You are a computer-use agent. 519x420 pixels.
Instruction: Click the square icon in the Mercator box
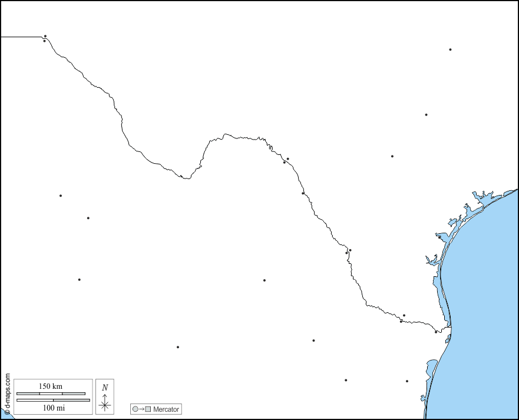click(148, 409)
